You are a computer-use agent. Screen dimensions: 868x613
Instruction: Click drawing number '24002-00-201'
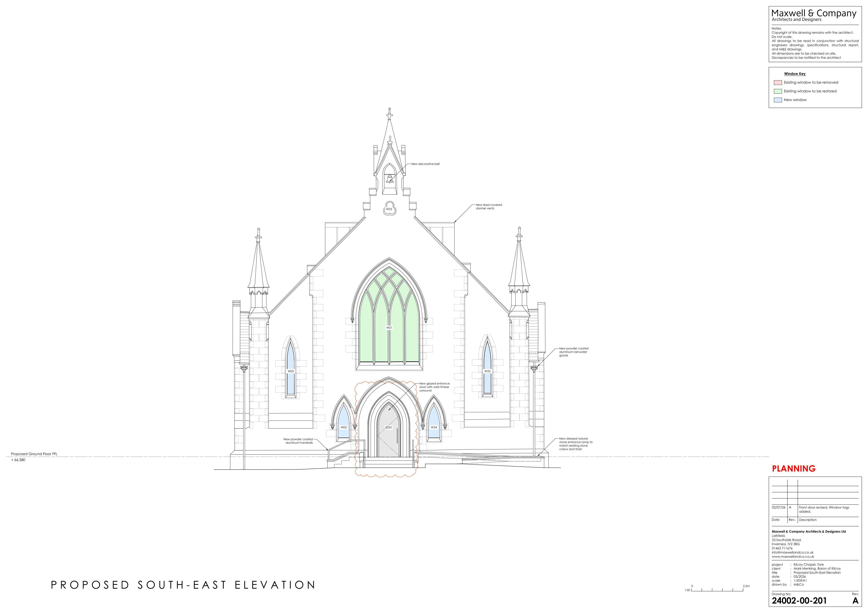click(x=799, y=601)
